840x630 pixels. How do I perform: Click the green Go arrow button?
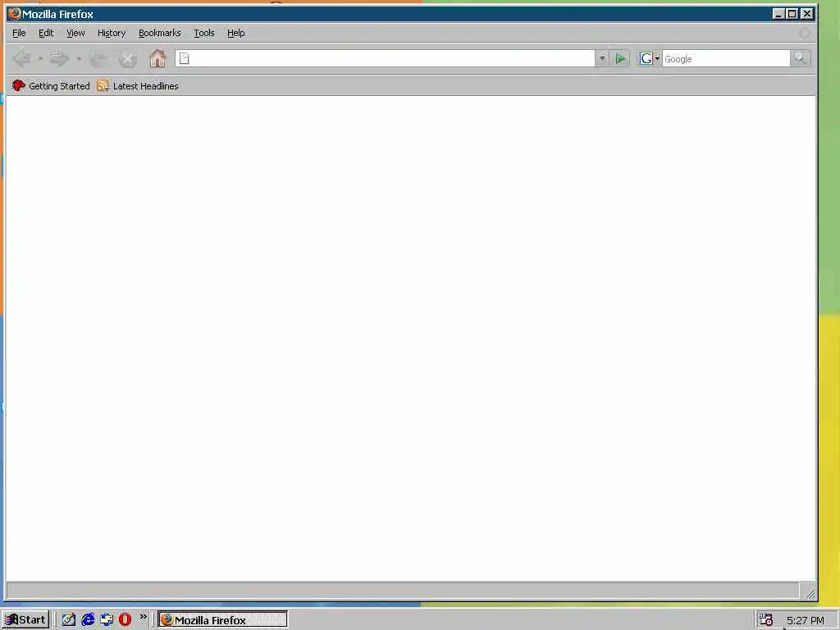[x=620, y=58]
